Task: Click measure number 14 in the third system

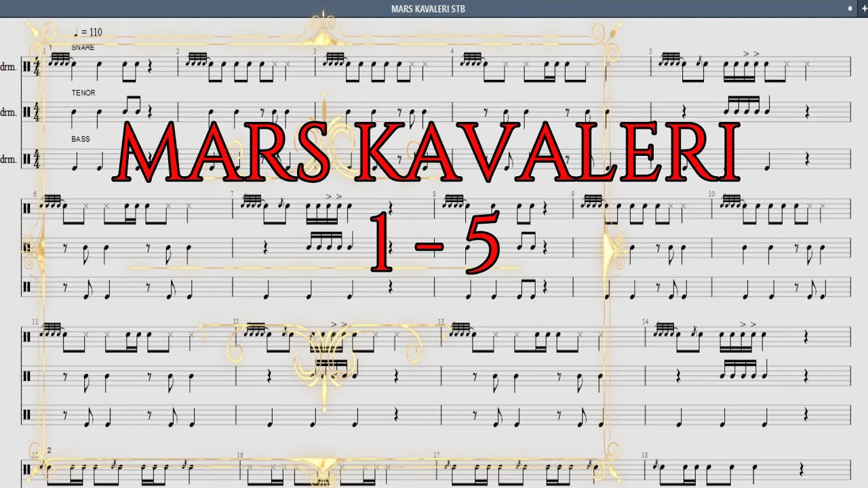Action: pyautogui.click(x=645, y=321)
